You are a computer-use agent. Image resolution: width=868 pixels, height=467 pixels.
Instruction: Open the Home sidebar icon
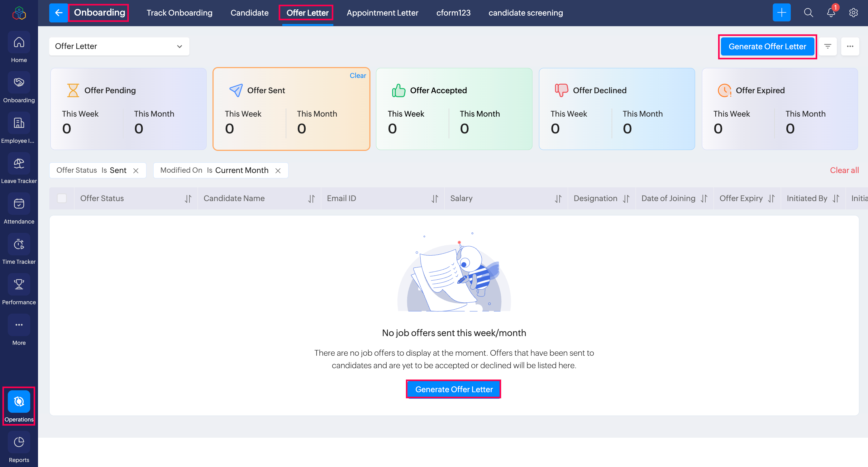point(19,43)
